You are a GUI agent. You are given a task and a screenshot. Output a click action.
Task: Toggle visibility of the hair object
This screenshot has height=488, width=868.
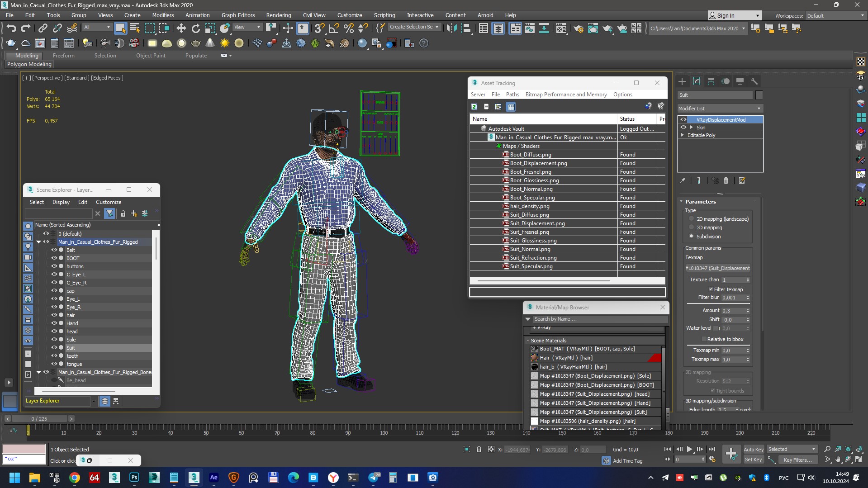54,315
